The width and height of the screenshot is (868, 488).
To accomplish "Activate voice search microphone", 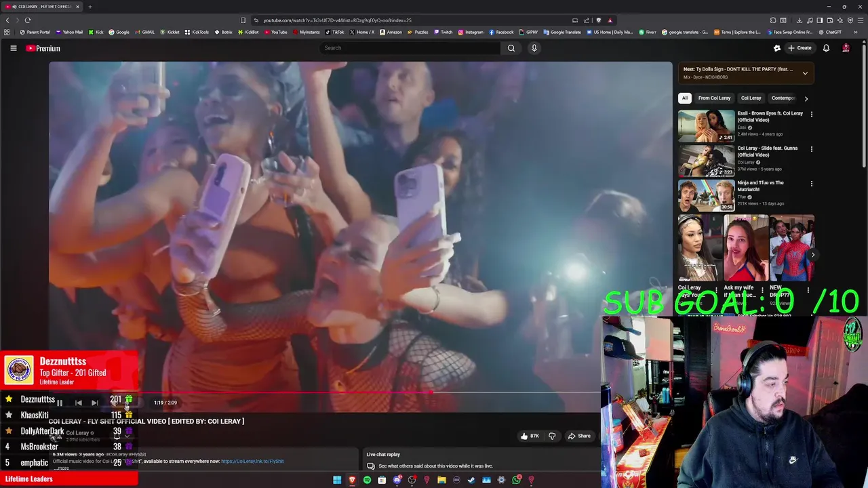I will [x=534, y=48].
